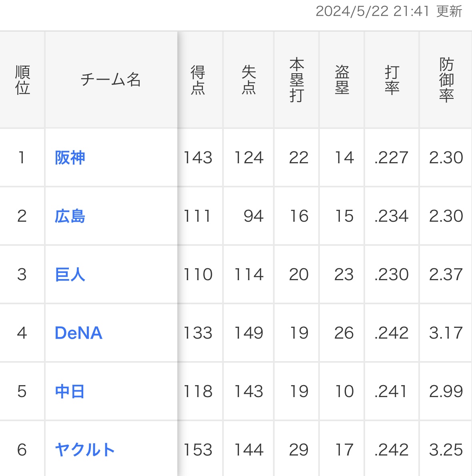Screen dimensions: 472x476
Task: Open the ヤクルト team link
Action: tap(85, 450)
